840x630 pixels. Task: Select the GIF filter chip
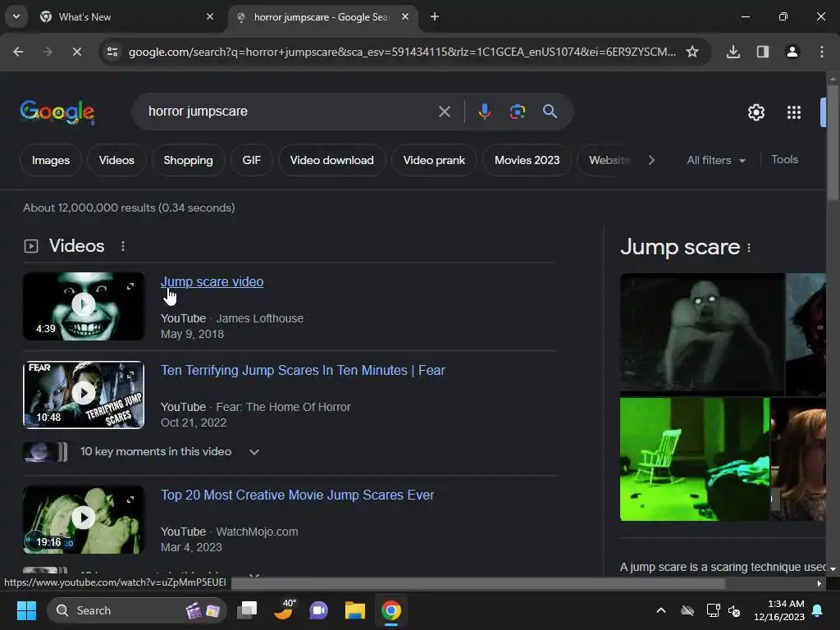pyautogui.click(x=251, y=160)
